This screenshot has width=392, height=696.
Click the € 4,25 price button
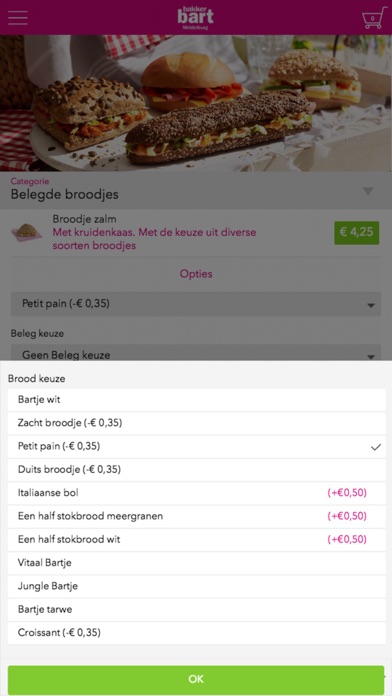point(356,232)
